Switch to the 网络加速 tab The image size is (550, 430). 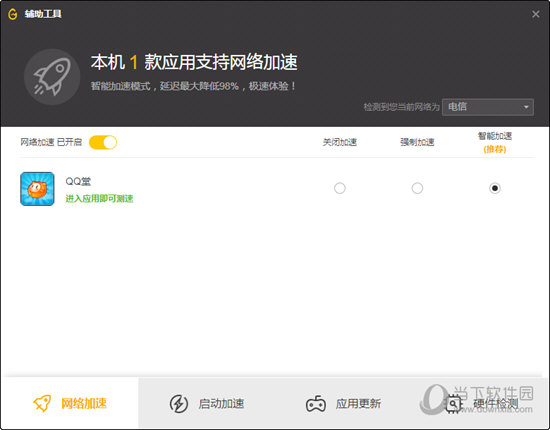click(70, 403)
